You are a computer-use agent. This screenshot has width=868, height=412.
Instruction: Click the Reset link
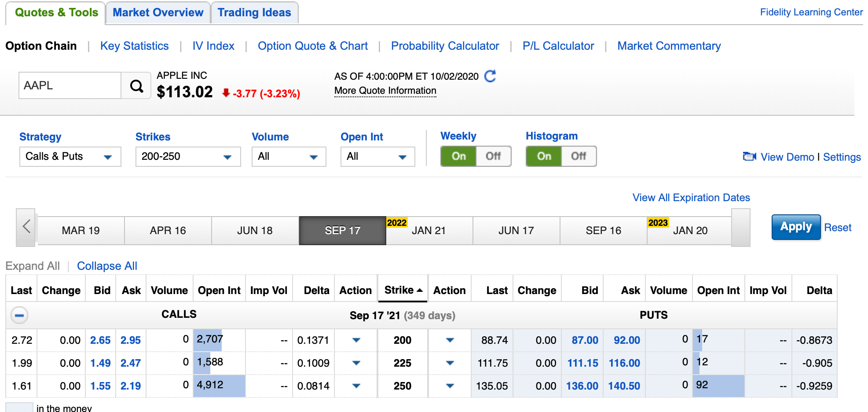click(838, 228)
